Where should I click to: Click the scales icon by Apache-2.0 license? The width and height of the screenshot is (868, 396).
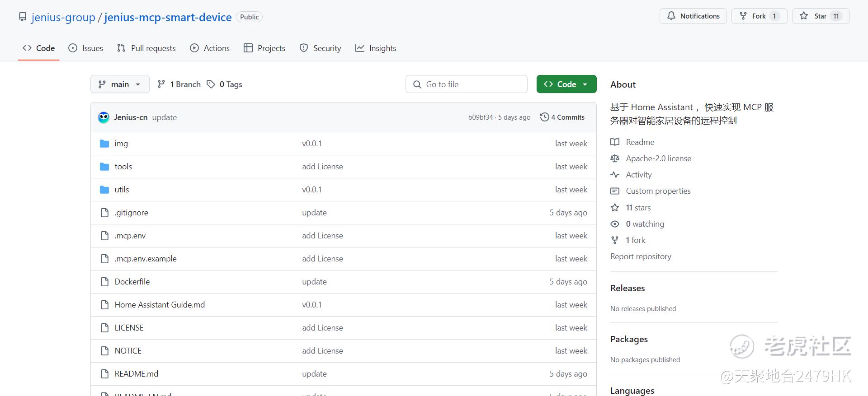(615, 158)
